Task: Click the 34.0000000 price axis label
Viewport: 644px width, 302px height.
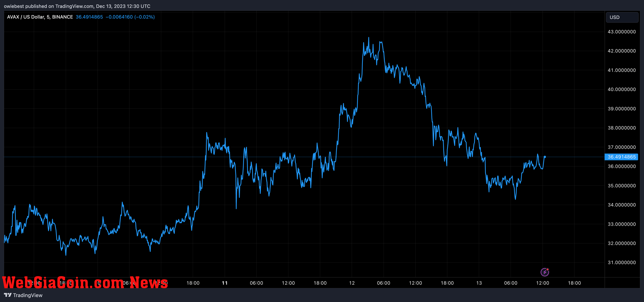Action: (622, 205)
